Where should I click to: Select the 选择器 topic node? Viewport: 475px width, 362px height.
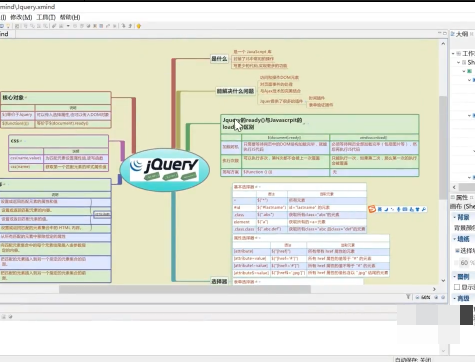tap(219, 282)
